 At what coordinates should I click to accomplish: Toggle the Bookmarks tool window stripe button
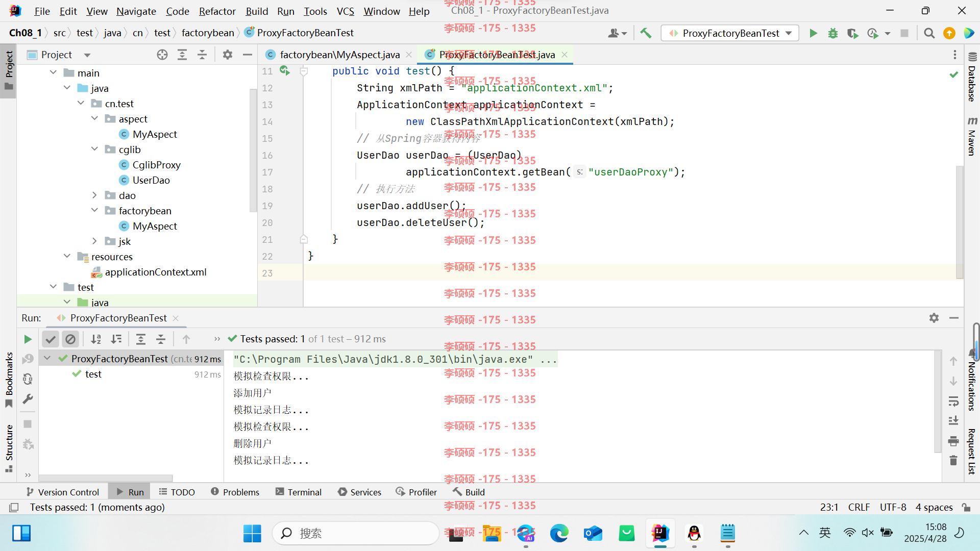coord(9,380)
